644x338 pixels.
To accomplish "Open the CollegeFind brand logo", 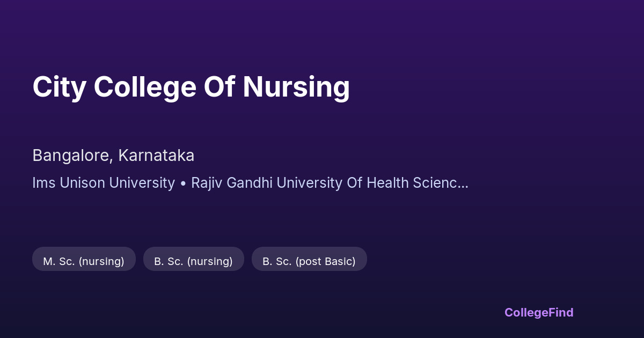I will pyautogui.click(x=538, y=312).
